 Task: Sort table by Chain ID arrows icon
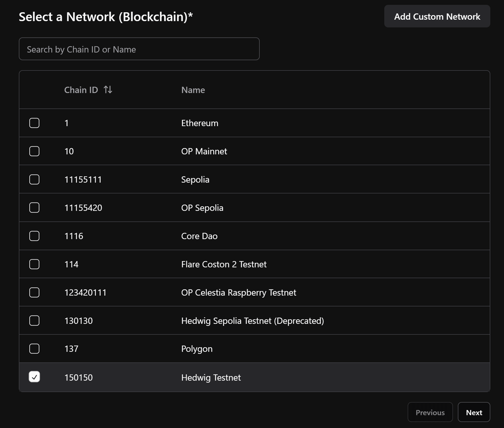click(x=108, y=90)
